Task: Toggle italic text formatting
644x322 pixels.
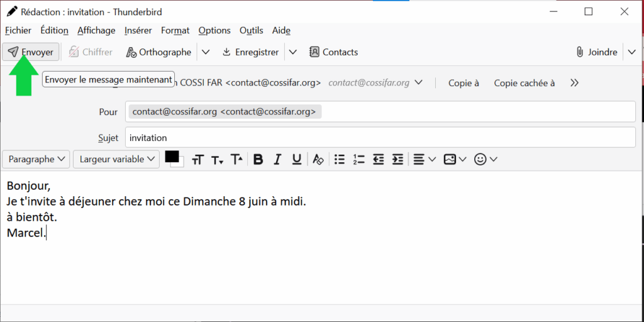Action: 277,160
